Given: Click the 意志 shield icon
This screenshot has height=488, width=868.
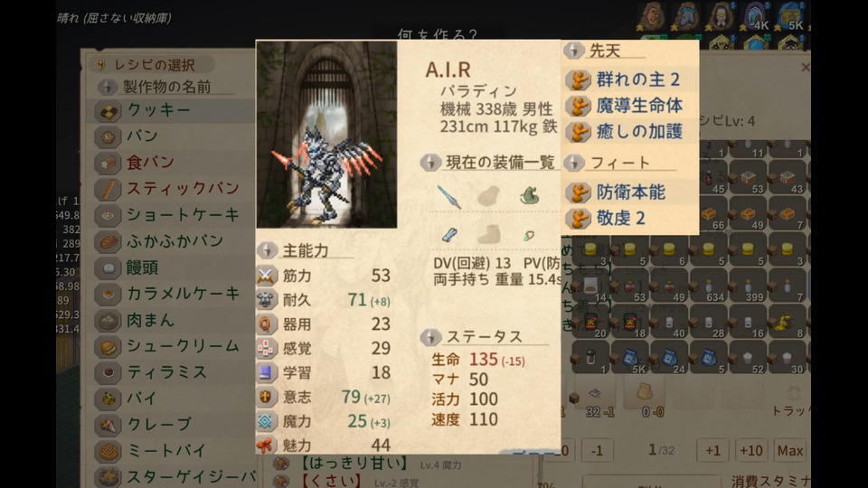Looking at the screenshot, I should [266, 397].
